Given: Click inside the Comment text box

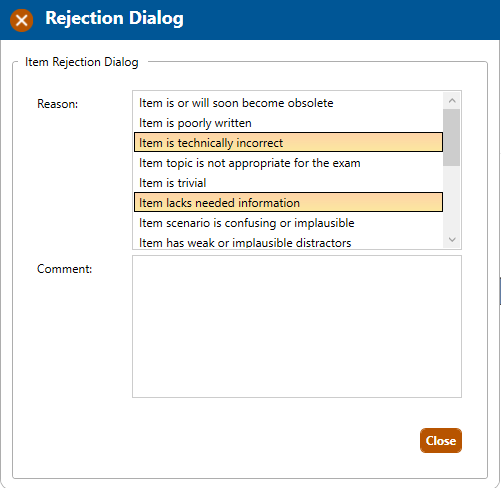Looking at the screenshot, I should [x=297, y=327].
